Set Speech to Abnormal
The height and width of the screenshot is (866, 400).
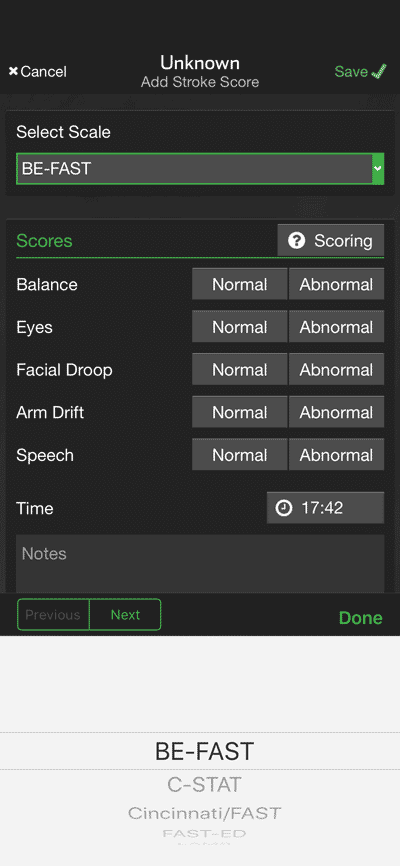pyautogui.click(x=336, y=455)
